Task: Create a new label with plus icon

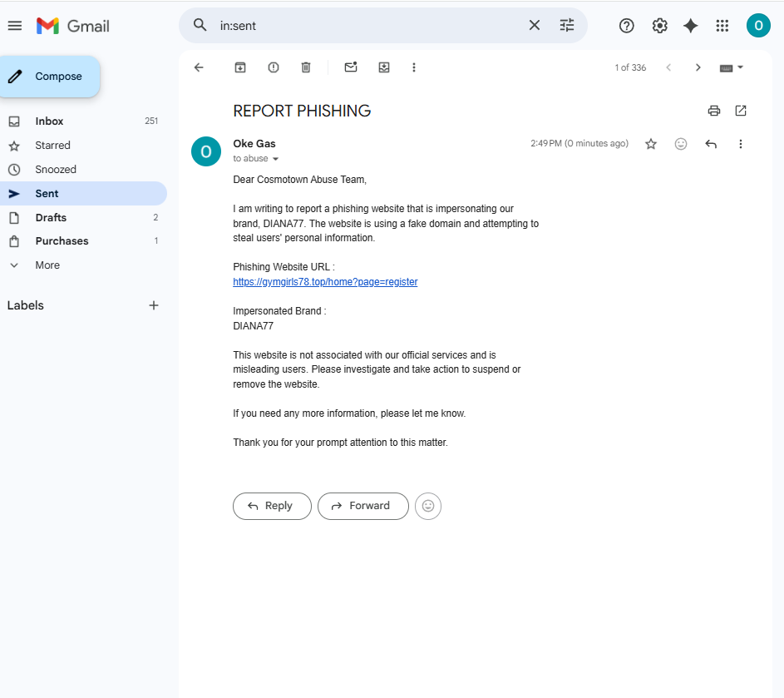Action: click(154, 305)
